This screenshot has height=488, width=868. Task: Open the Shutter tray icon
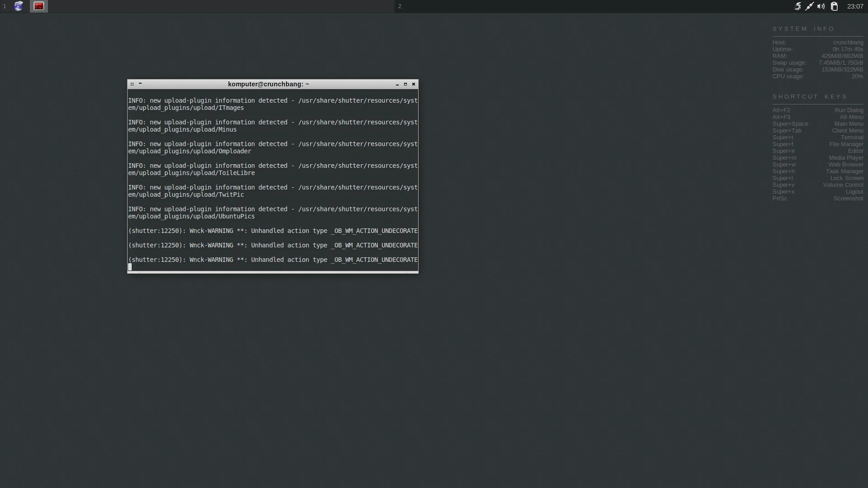(797, 6)
